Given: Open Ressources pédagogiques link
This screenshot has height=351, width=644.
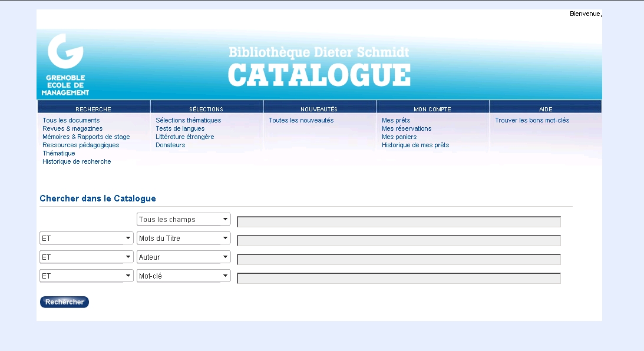Looking at the screenshot, I should [x=81, y=145].
